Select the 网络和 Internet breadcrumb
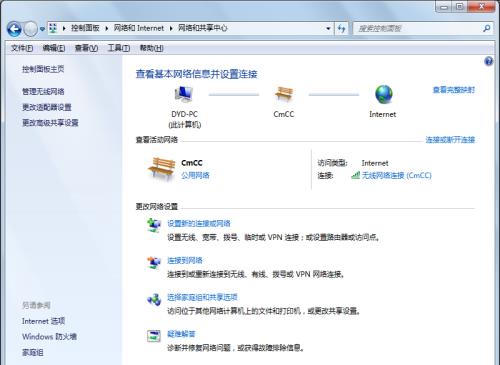500x365 pixels. tap(139, 28)
